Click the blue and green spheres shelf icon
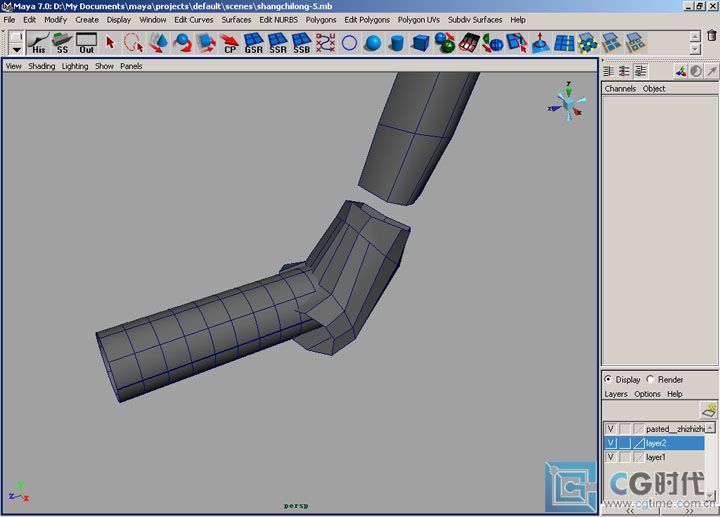The width and height of the screenshot is (720, 517). [444, 43]
